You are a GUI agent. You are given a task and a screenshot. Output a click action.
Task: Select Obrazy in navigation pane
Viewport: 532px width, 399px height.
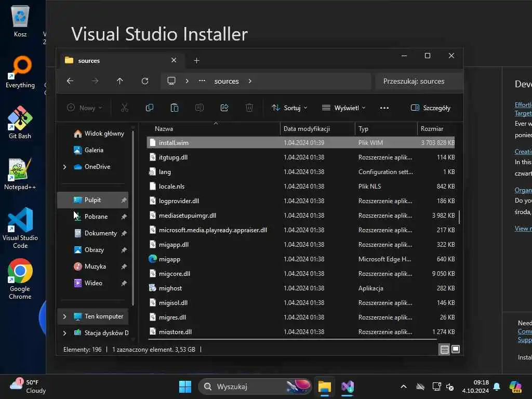point(93,250)
